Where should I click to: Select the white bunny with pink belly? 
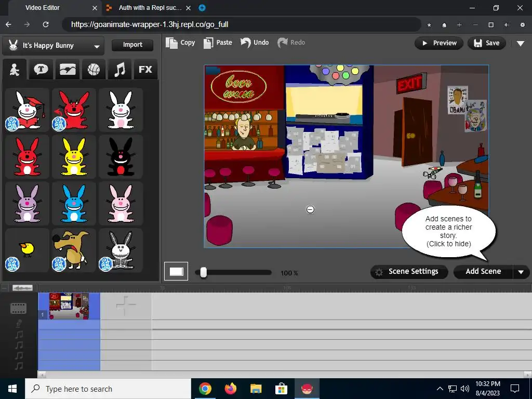[121, 110]
